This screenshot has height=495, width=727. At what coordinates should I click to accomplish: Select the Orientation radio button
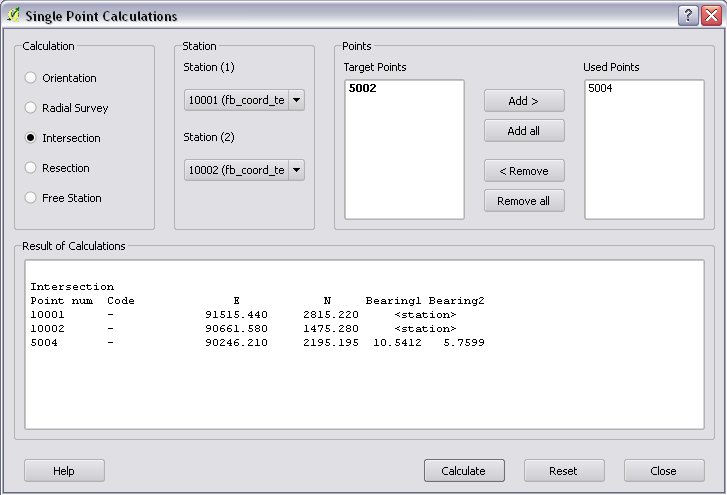[x=32, y=78]
